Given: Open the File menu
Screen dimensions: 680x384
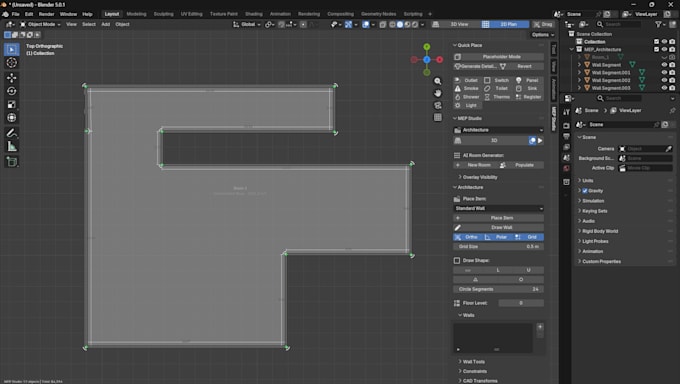Looking at the screenshot, I should [16, 14].
